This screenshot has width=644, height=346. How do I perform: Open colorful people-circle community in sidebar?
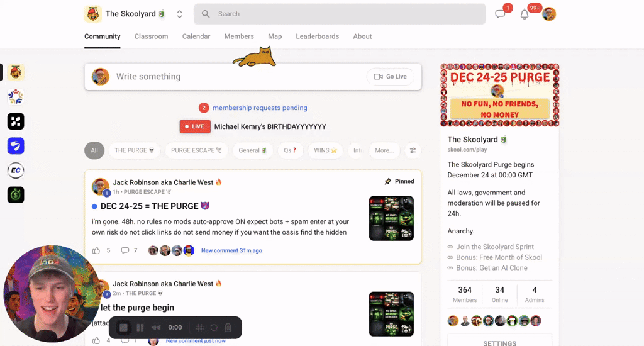(16, 97)
